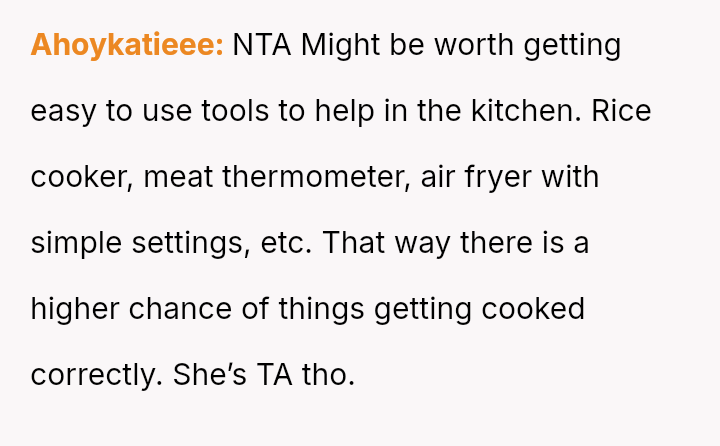Click the word 'Rice' in the comment
This screenshot has width=720, height=446.
click(x=621, y=111)
